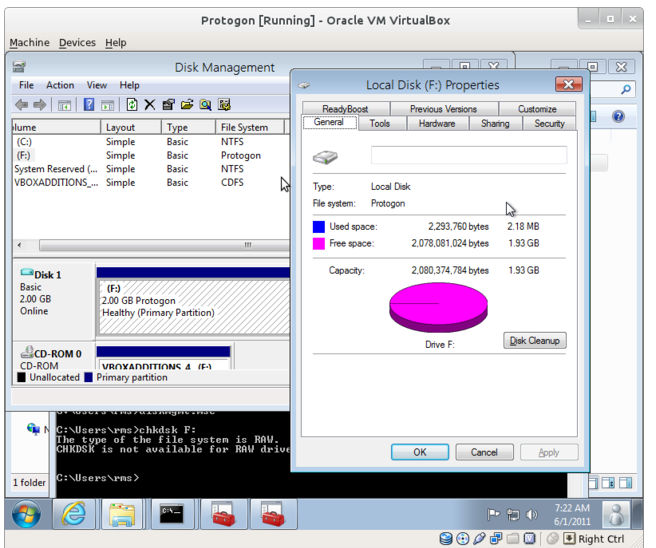The height and width of the screenshot is (548, 656).
Task: Open the Devices menu in VirtualBox
Action: tap(77, 43)
